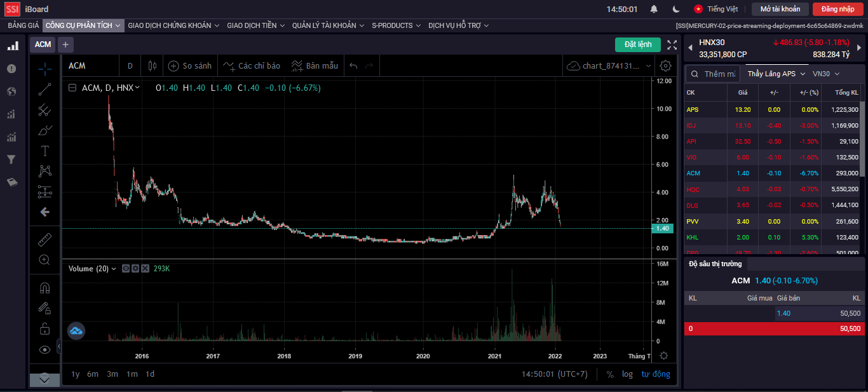Activate the zoom in tool
Screen dimensions: 868x392
44,260
